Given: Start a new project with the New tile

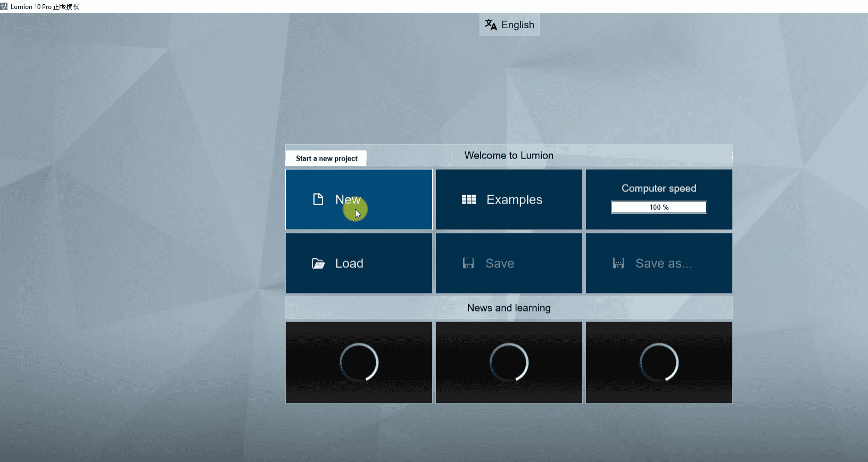Looking at the screenshot, I should pyautogui.click(x=359, y=199).
